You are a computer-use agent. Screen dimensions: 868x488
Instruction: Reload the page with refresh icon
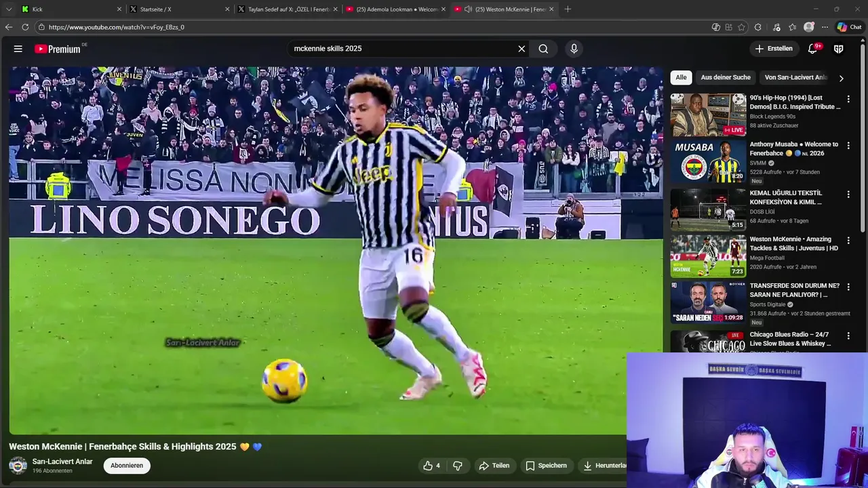click(25, 27)
